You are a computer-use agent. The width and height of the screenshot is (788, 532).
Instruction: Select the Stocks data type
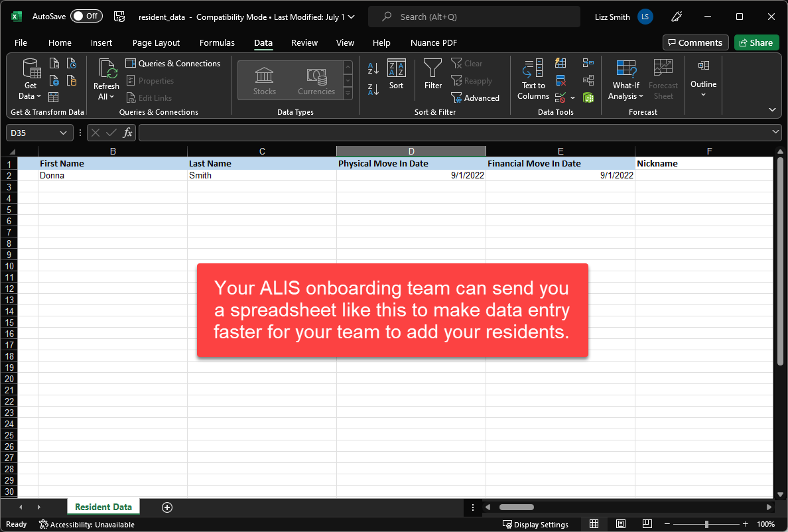pos(265,81)
